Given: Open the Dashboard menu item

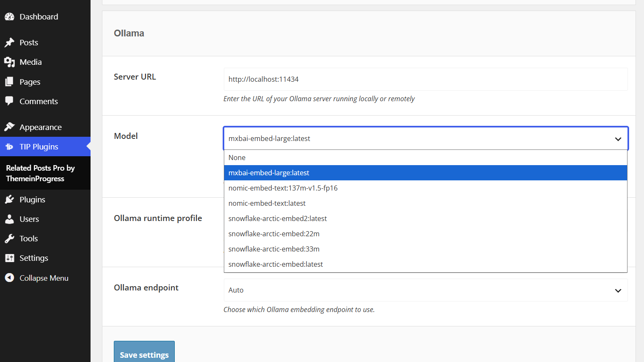Looking at the screenshot, I should 45,17.
